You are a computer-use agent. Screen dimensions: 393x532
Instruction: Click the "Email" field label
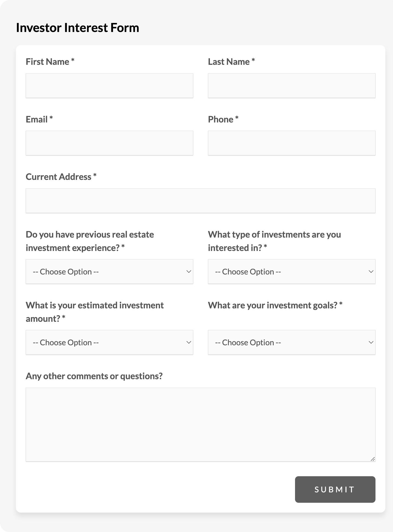[x=37, y=119]
